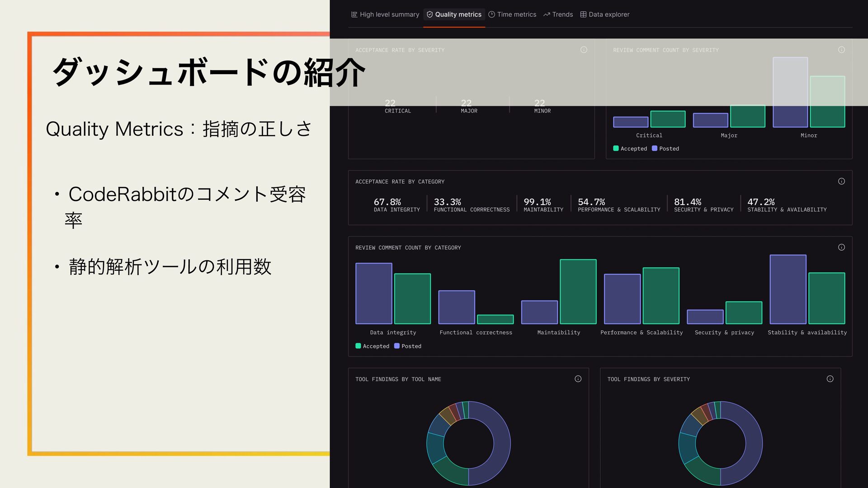Open info icon for Review Comment Count by Category
Image resolution: width=868 pixels, height=488 pixels.
(x=841, y=247)
